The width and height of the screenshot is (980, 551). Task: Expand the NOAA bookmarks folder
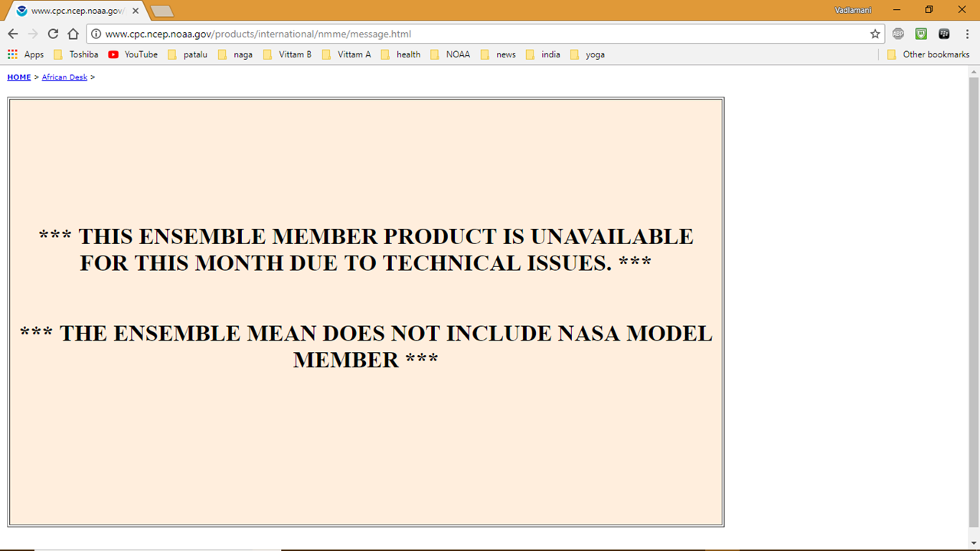450,54
